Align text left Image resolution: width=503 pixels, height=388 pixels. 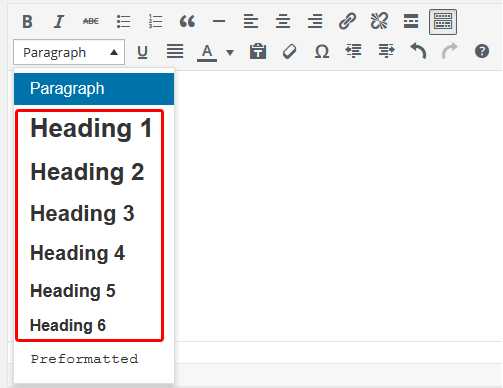point(251,22)
